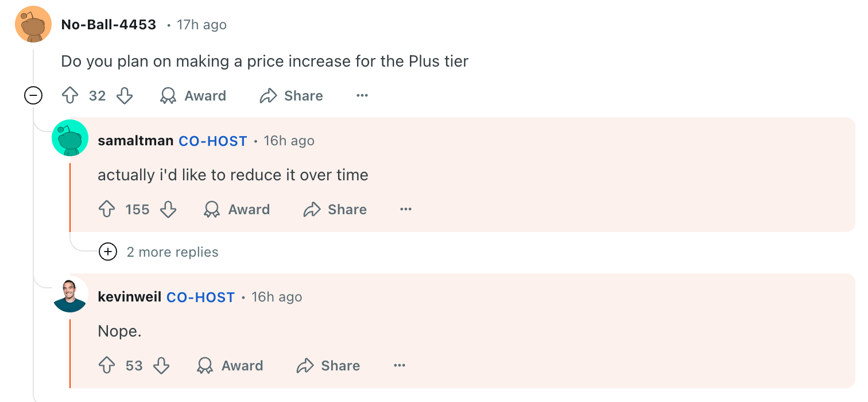This screenshot has height=402, width=868.
Task: Click kevinweil's profile photo thumbnail
Action: pos(70,295)
